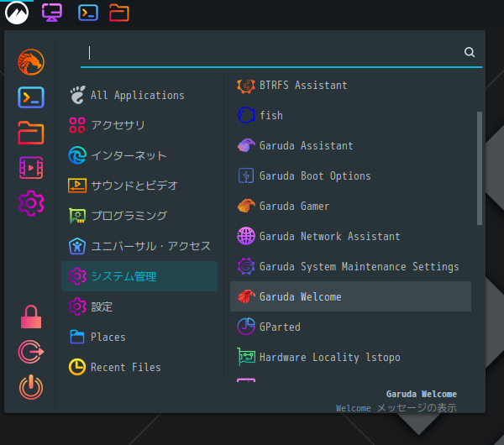Open settings gear in the menu sidebar

pyautogui.click(x=31, y=203)
